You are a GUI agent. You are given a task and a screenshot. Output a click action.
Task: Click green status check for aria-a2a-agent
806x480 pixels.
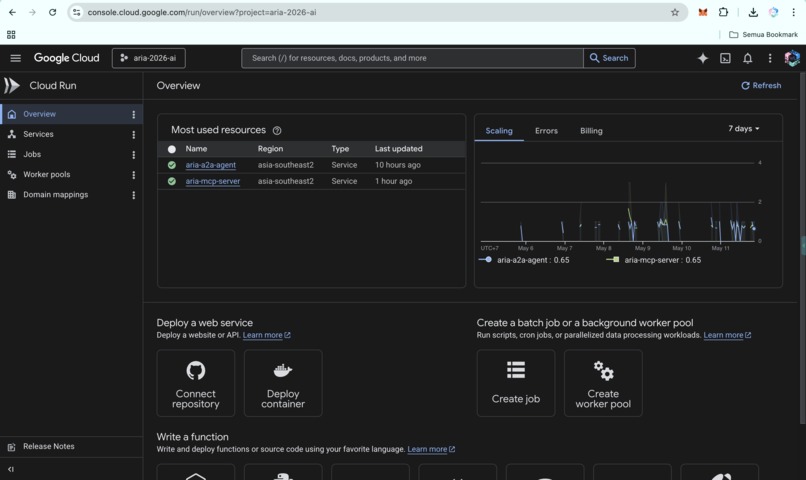(x=172, y=165)
